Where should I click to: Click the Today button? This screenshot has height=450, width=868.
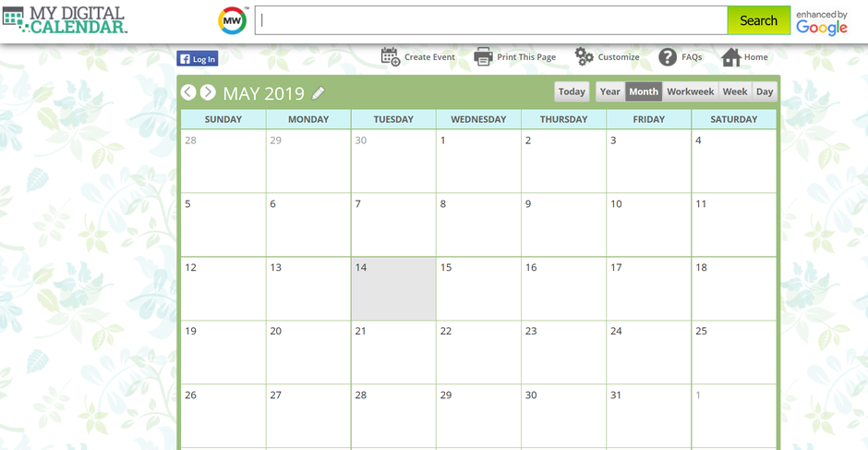pos(572,92)
